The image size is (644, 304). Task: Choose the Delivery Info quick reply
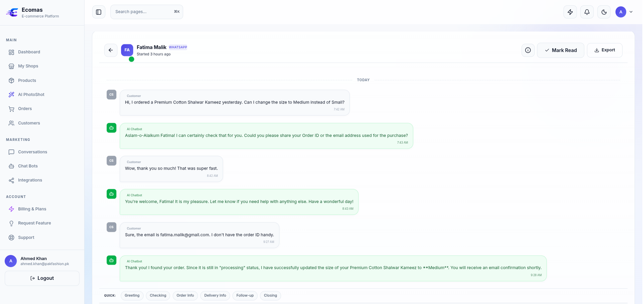point(215,296)
